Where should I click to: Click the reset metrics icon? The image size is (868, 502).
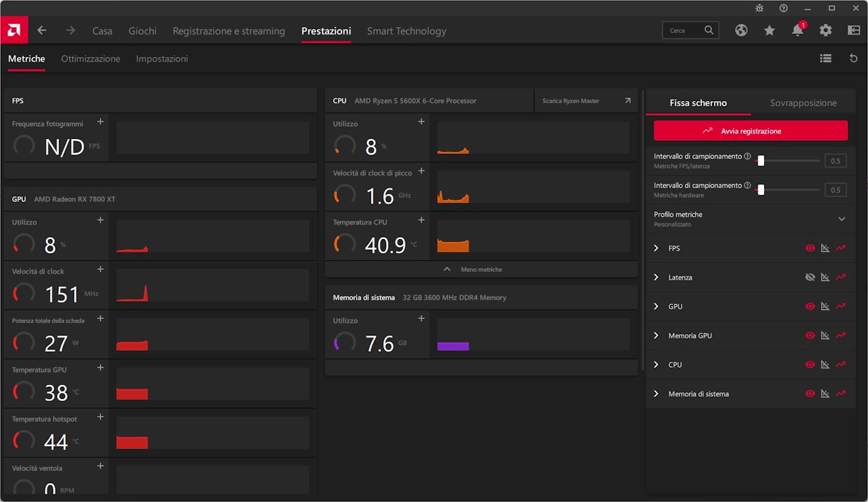pyautogui.click(x=854, y=59)
